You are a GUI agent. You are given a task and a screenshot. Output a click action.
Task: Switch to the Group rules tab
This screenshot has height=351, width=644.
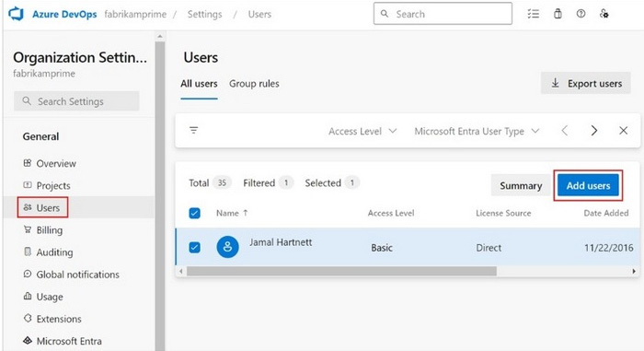pos(254,84)
